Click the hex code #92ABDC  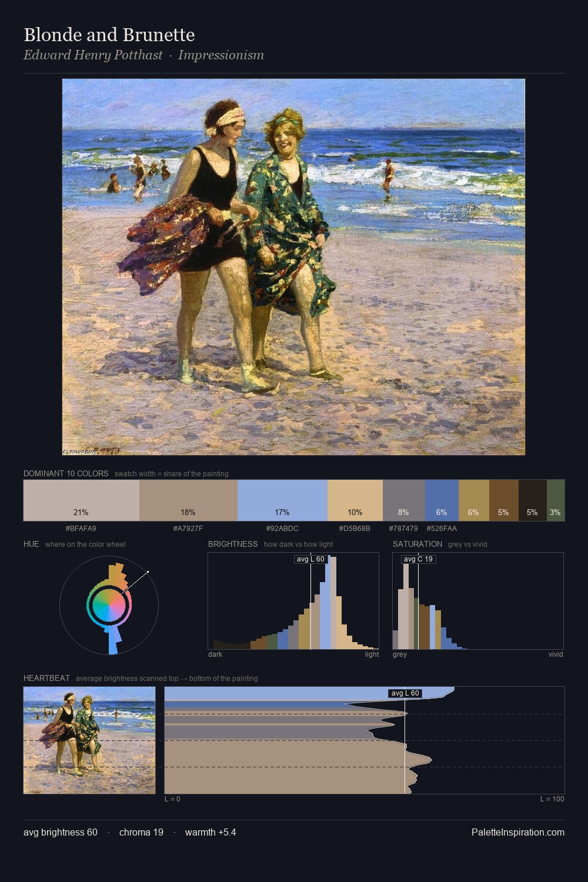(x=282, y=529)
